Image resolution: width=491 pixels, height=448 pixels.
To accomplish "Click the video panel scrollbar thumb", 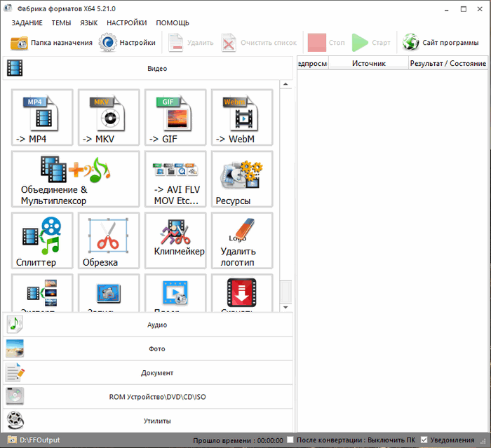I will (285, 292).
